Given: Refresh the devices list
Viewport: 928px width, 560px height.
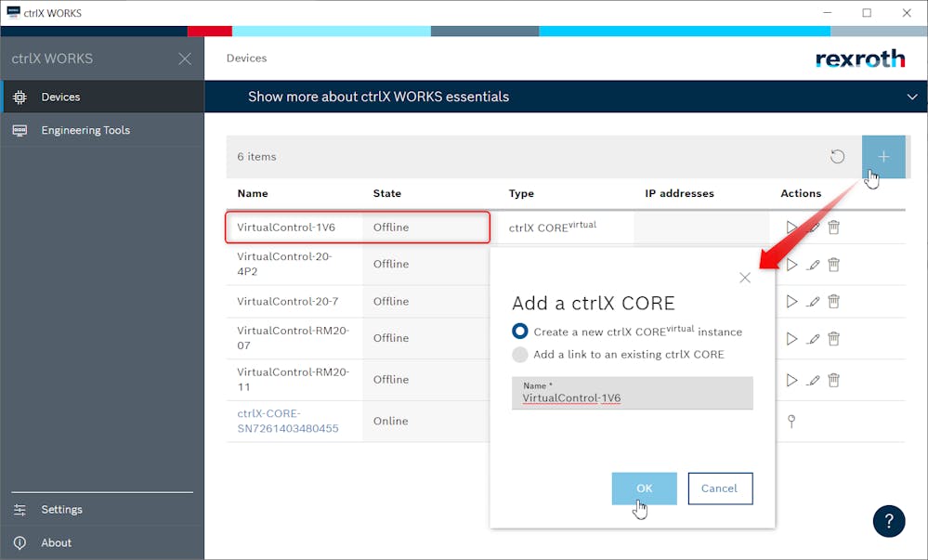Looking at the screenshot, I should click(x=837, y=157).
